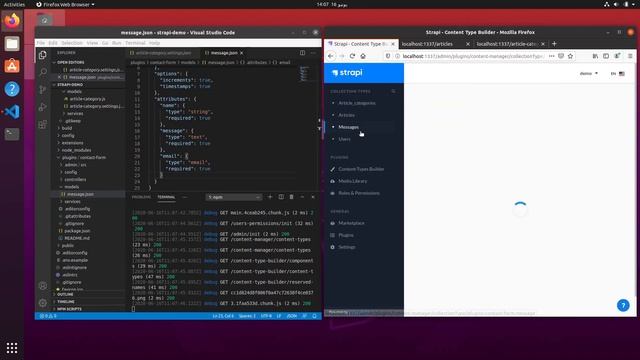This screenshot has height=360, width=640.
Task: Expand the extensions folder
Action: [x=72, y=143]
